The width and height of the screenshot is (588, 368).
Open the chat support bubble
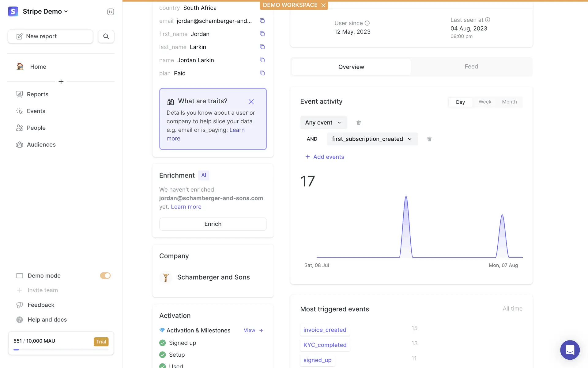[570, 350]
